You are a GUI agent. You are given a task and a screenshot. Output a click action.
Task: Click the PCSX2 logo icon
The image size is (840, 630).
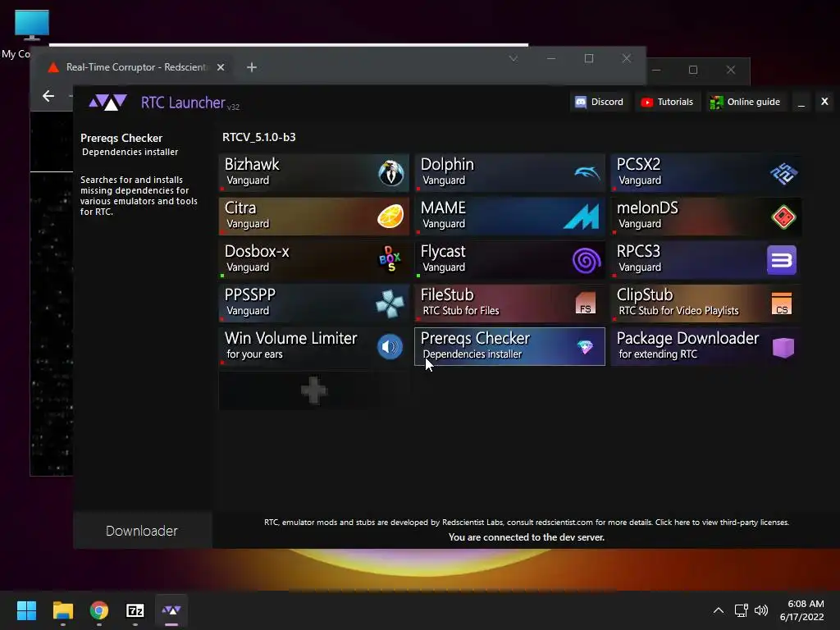[783, 173]
